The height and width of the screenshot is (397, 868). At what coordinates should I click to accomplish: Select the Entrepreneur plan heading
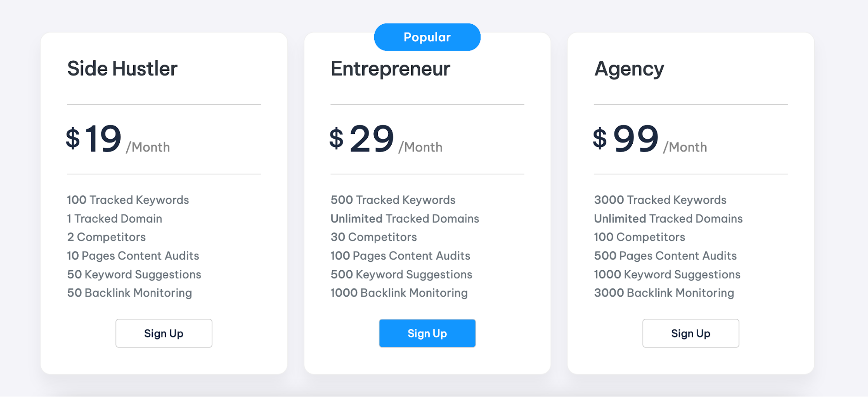[x=390, y=69]
